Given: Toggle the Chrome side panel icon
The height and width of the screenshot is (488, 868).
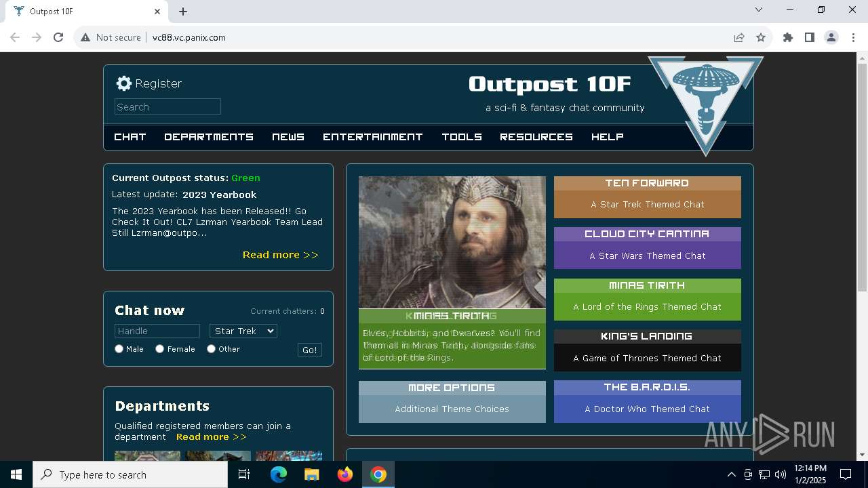Looking at the screenshot, I should (x=810, y=37).
